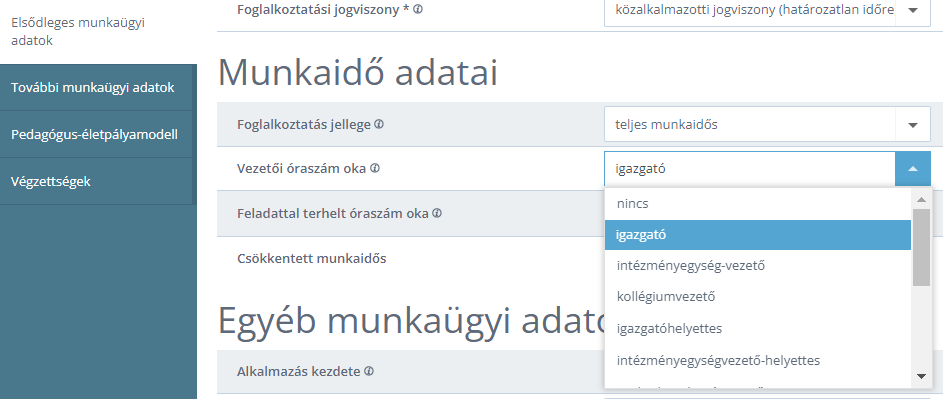Choose 'kollégiumvezető' from the list
The height and width of the screenshot is (399, 943).
758,297
